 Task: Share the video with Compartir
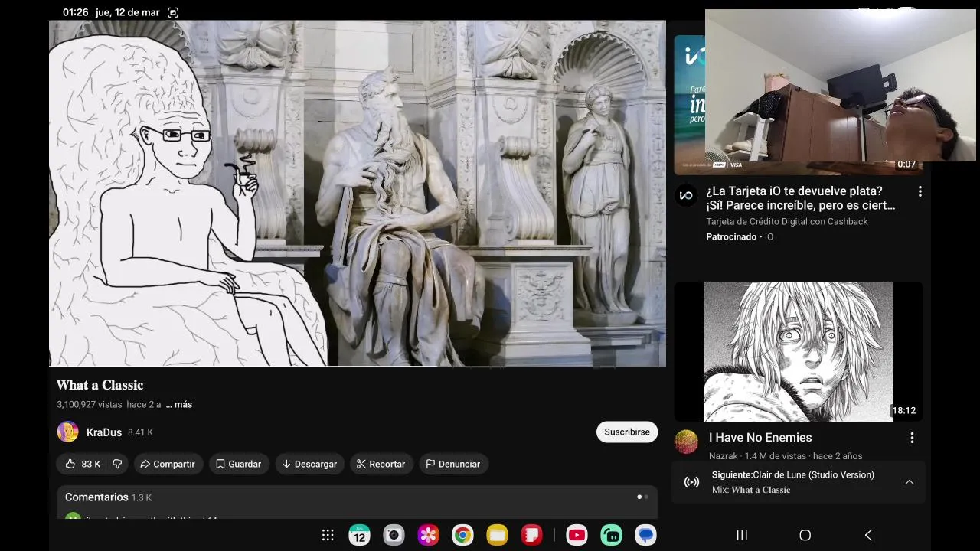point(168,464)
